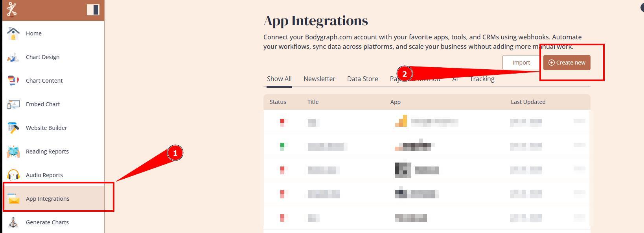Switch to the Newsletter tab
Image resolution: width=644 pixels, height=233 pixels.
319,79
